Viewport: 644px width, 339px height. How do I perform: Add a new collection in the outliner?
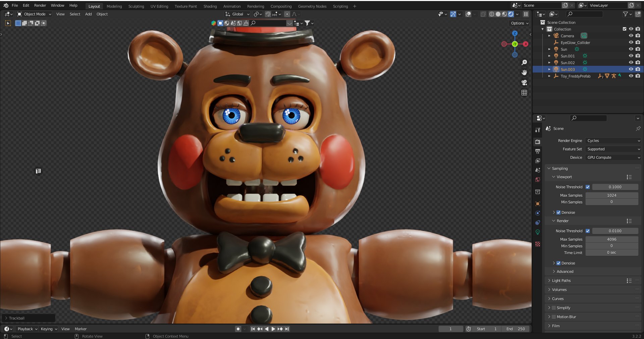(638, 14)
